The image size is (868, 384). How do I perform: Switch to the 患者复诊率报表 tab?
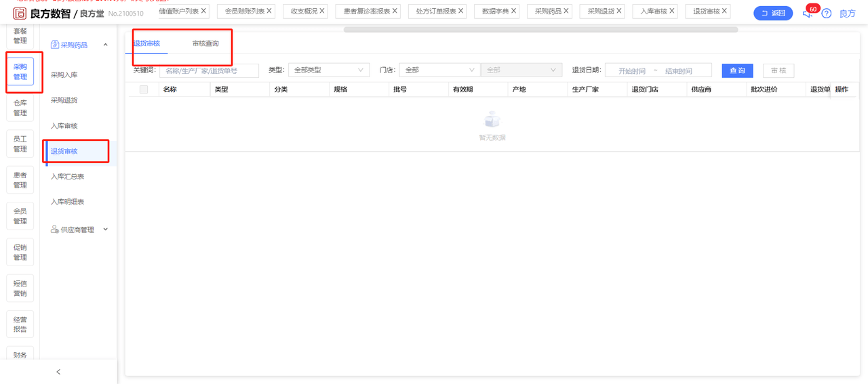point(367,12)
